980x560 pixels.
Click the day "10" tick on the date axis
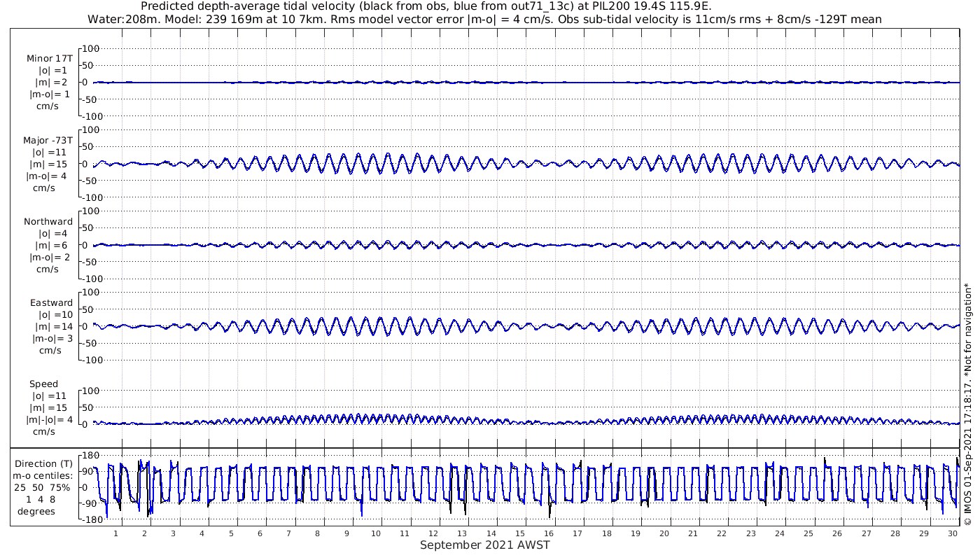(x=376, y=534)
